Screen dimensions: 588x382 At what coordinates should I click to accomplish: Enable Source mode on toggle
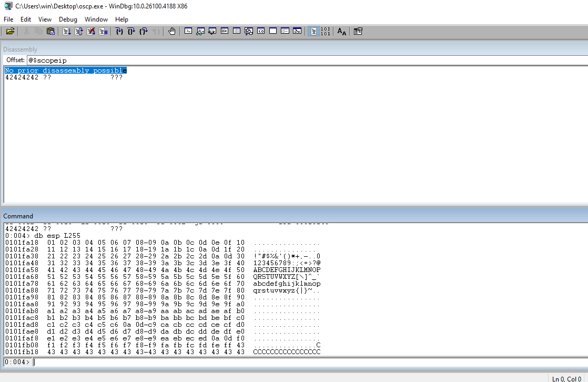(x=313, y=32)
